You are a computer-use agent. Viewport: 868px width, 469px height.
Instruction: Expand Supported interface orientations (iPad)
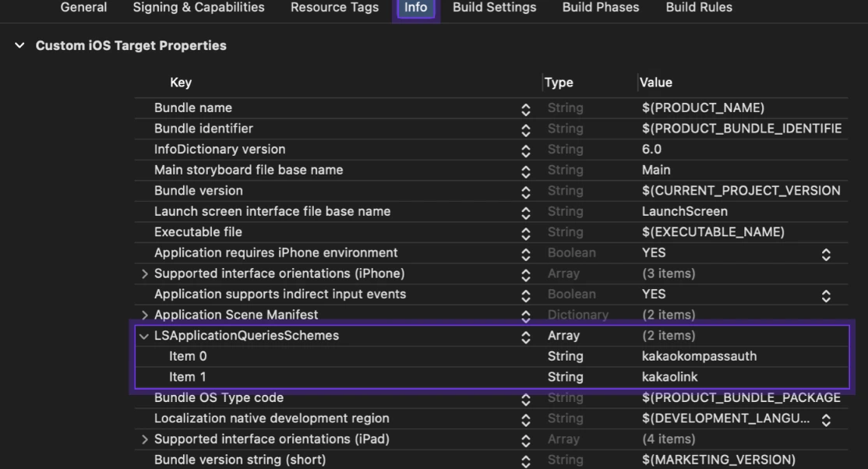(144, 439)
